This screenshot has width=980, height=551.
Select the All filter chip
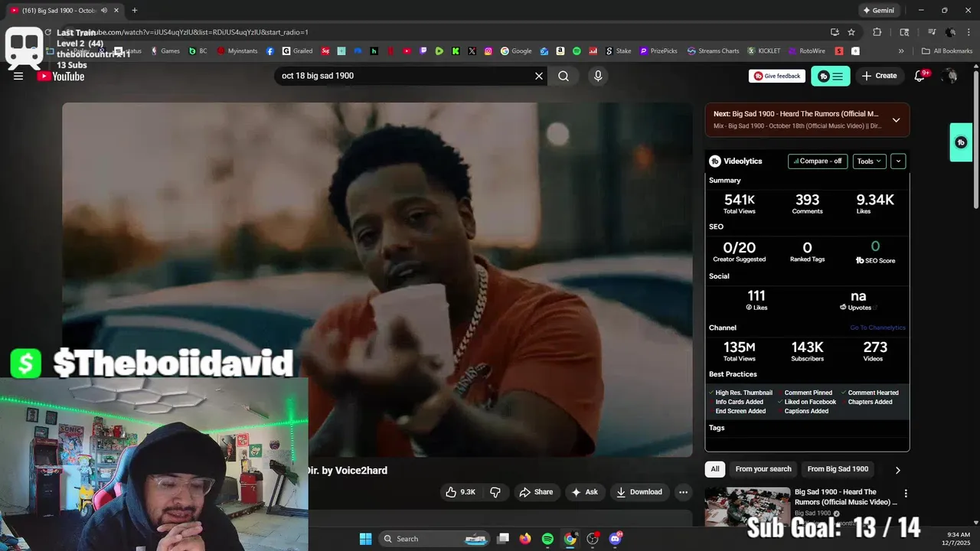tap(715, 469)
